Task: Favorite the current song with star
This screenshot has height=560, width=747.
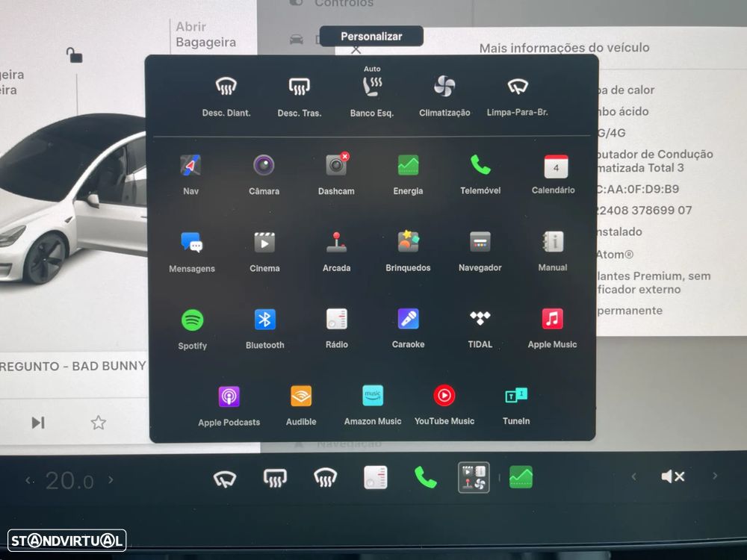Action: (98, 423)
